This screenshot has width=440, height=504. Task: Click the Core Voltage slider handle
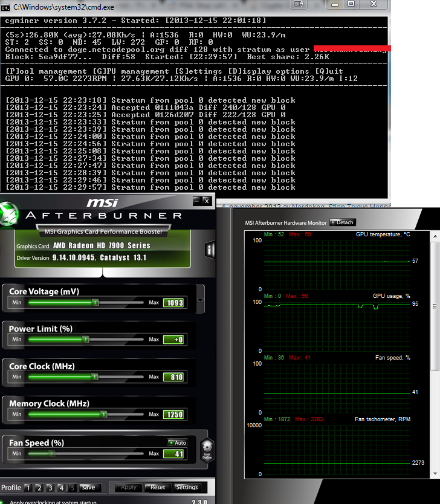point(95,303)
